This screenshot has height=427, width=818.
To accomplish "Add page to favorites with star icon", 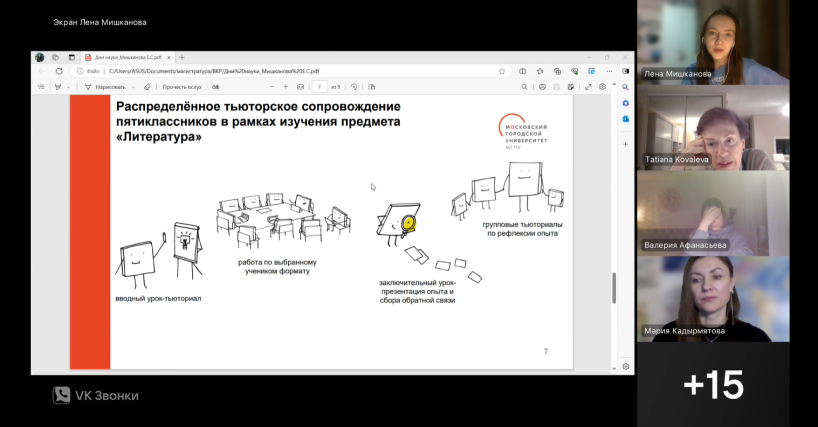I will click(x=502, y=72).
